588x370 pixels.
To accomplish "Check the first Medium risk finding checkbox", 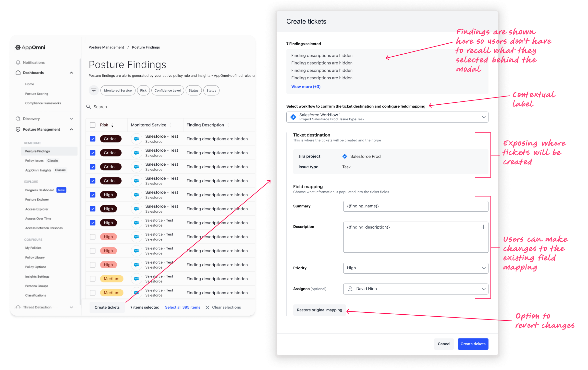I will coord(93,279).
